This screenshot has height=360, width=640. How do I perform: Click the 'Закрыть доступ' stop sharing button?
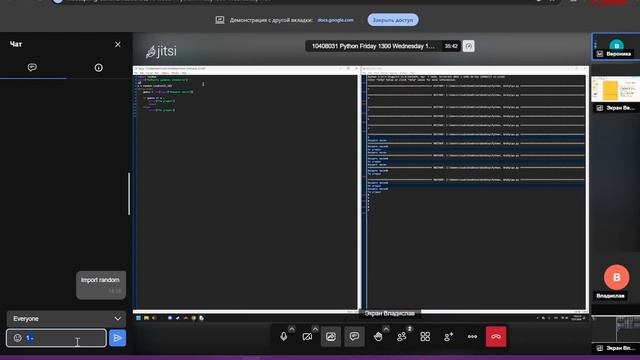pyautogui.click(x=393, y=20)
